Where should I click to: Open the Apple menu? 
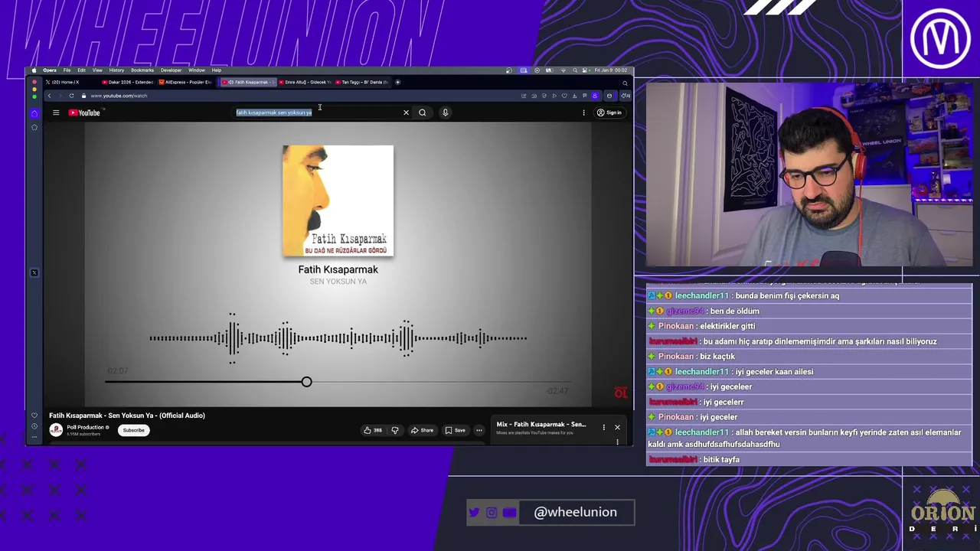click(x=34, y=70)
